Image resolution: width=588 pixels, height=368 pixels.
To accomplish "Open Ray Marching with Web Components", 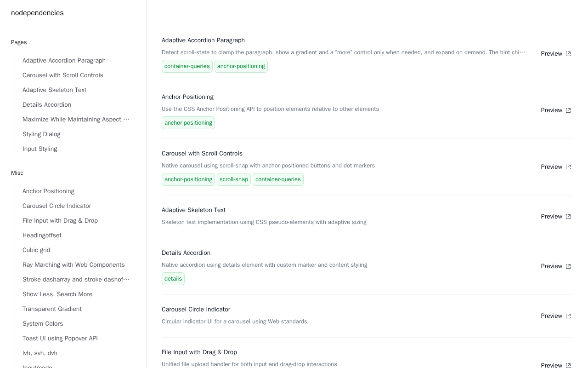I will pos(73,265).
